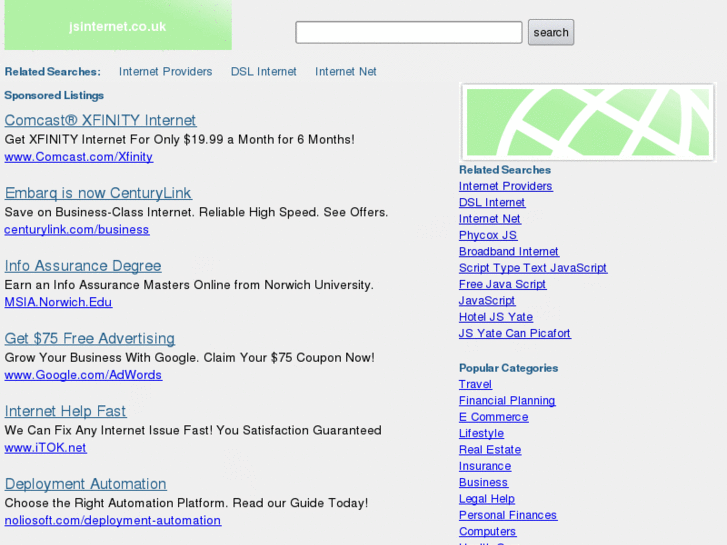727x545 pixels.
Task: Open sidebar DSL Internet link
Action: pos(492,203)
